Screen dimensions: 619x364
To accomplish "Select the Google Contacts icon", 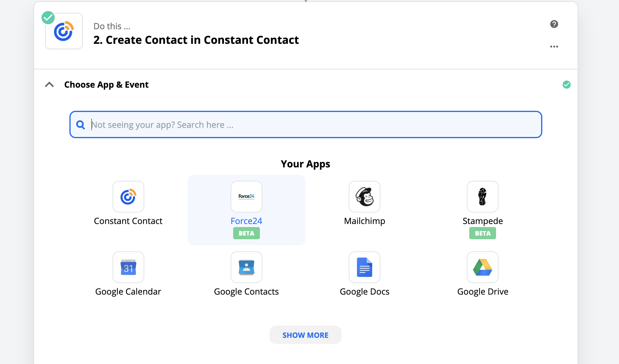I will (x=246, y=267).
